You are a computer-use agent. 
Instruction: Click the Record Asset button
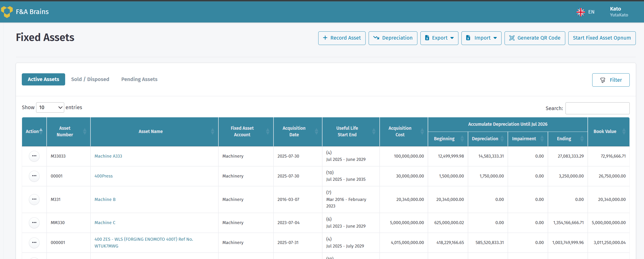coord(342,38)
